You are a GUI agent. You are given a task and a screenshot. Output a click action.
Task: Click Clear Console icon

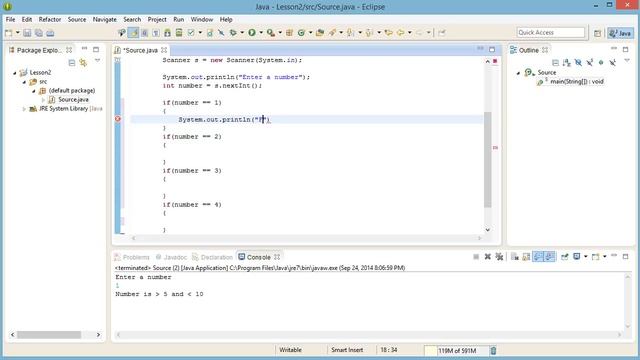tap(515, 257)
